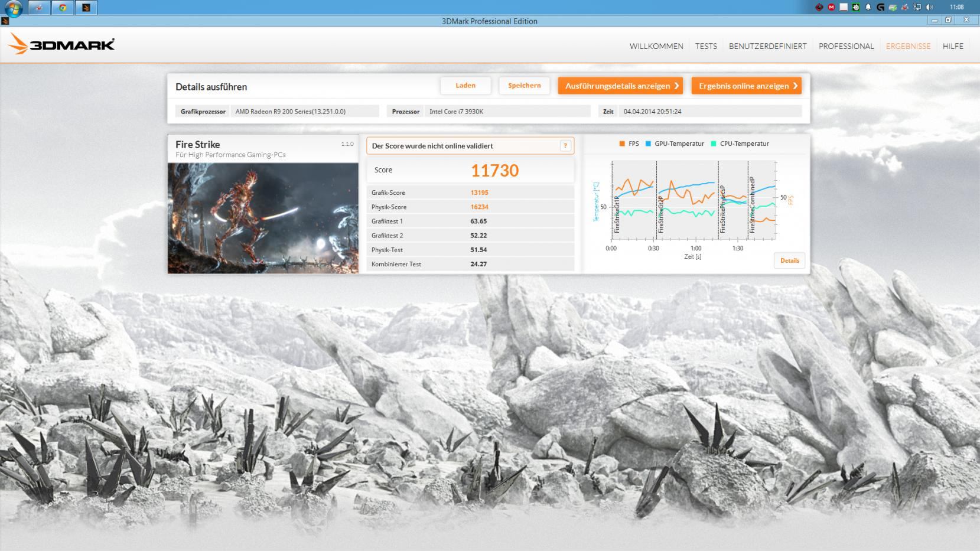The width and height of the screenshot is (980, 551).
Task: Open the Windows Start orb
Action: tap(13, 8)
